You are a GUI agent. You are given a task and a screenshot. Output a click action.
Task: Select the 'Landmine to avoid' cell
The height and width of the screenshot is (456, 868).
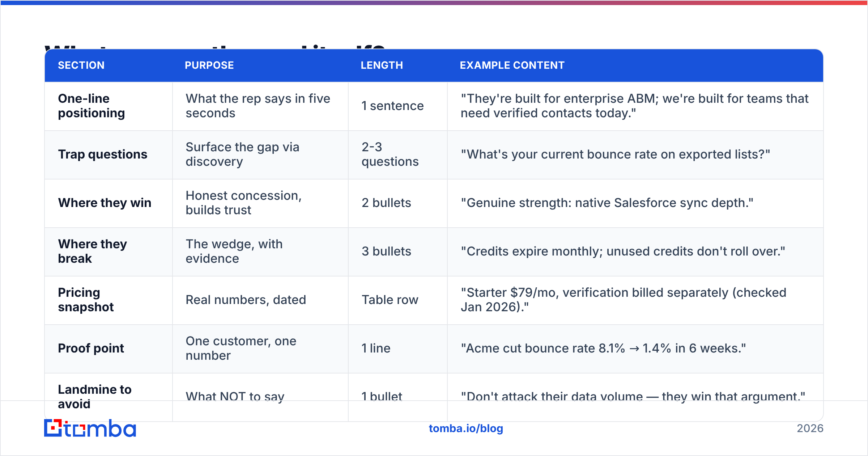(109, 397)
